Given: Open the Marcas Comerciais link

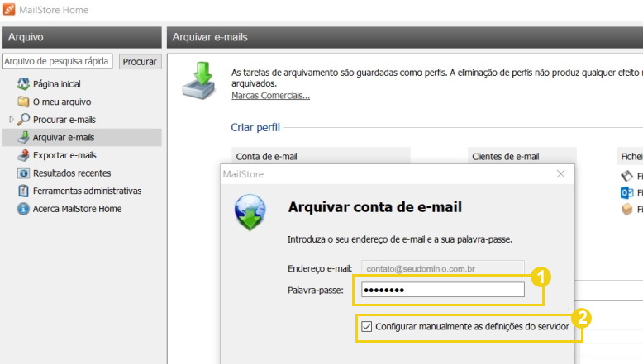Looking at the screenshot, I should click(270, 96).
